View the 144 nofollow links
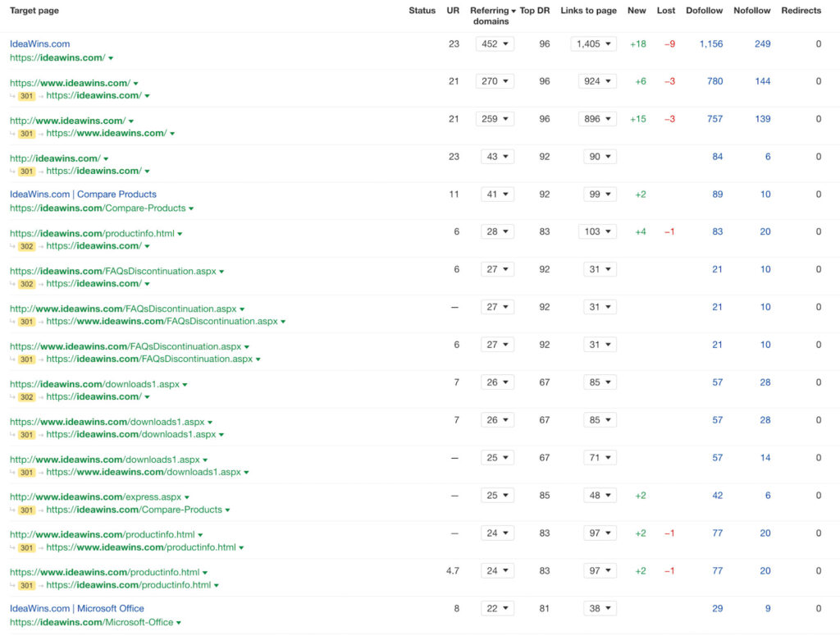 (762, 81)
